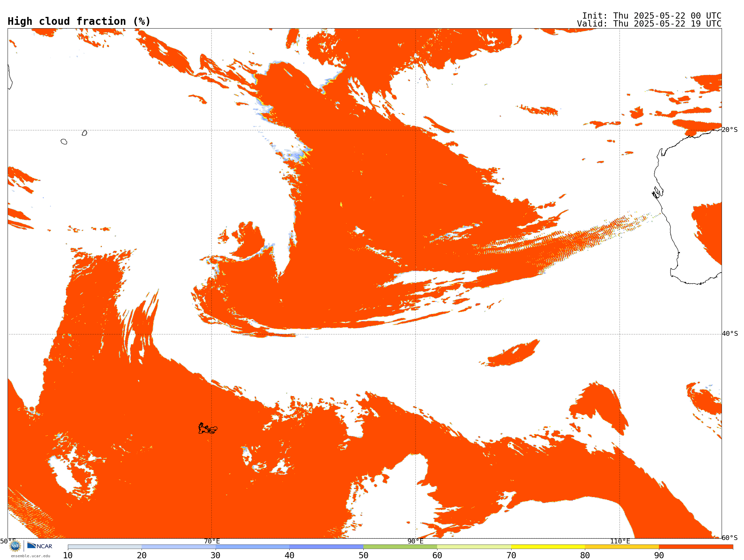
Task: Click the 80–90 golden yellow colorbar segment
Action: [622, 547]
